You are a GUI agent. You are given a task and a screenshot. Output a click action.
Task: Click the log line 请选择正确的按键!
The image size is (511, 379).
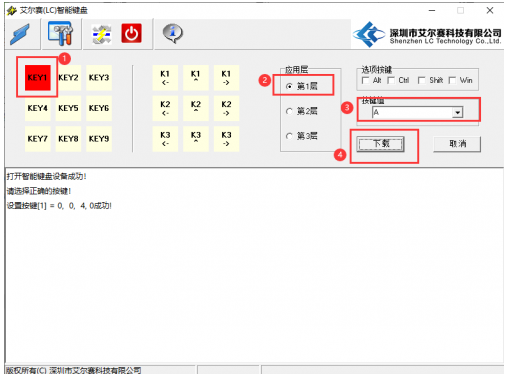pyautogui.click(x=39, y=191)
